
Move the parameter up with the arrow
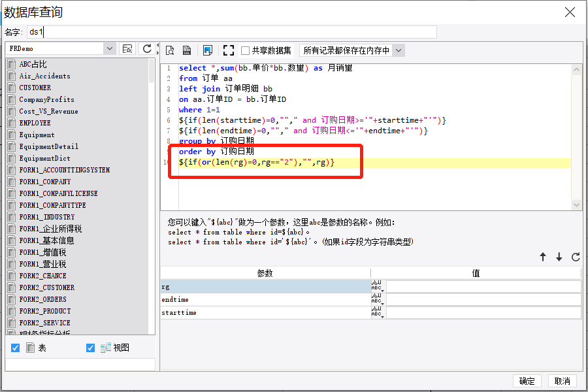[x=543, y=257]
